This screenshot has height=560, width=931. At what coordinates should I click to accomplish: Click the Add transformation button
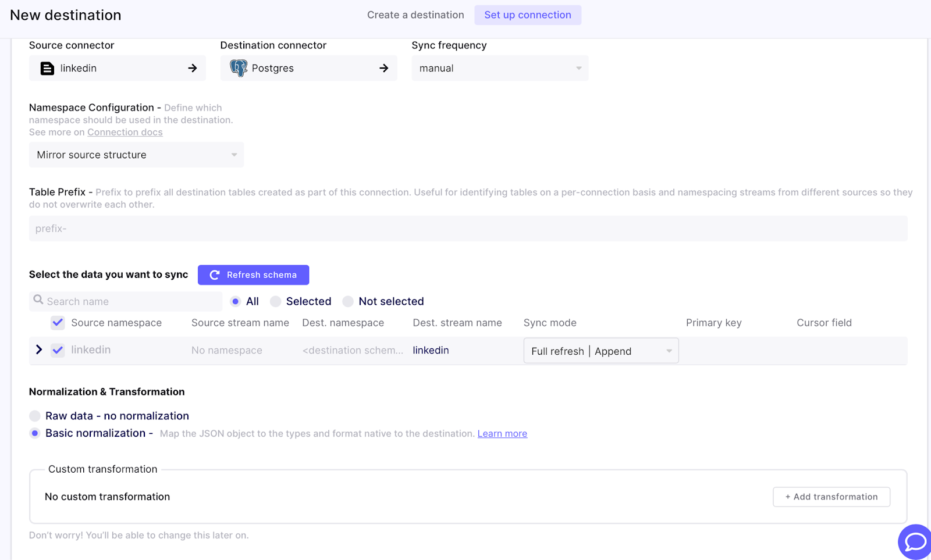831,497
